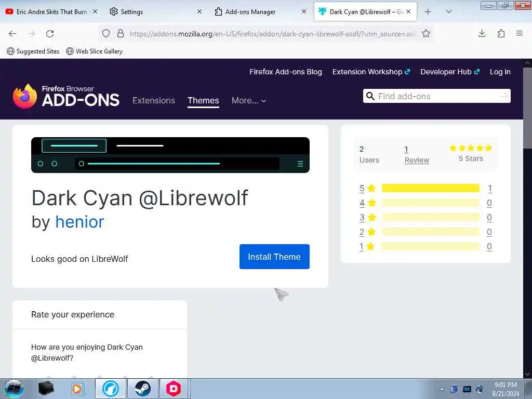Open the Downloads panel
Viewport: 532px width, 399px height.
482,33
